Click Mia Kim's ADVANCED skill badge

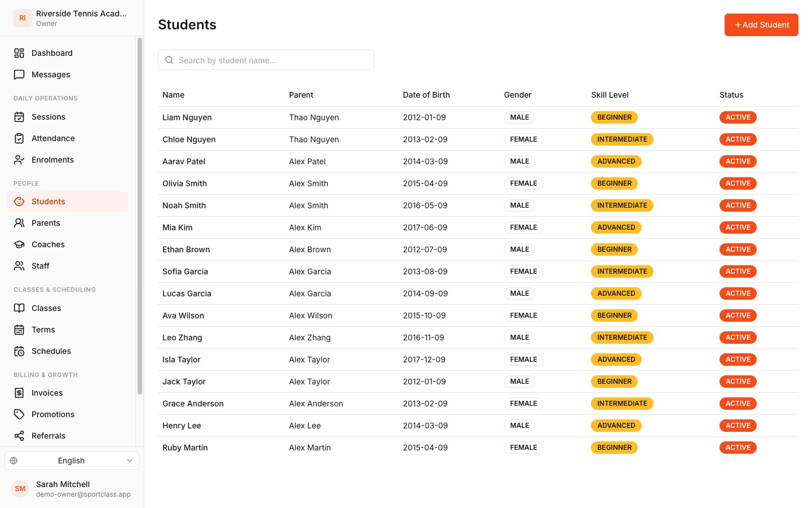pyautogui.click(x=616, y=227)
